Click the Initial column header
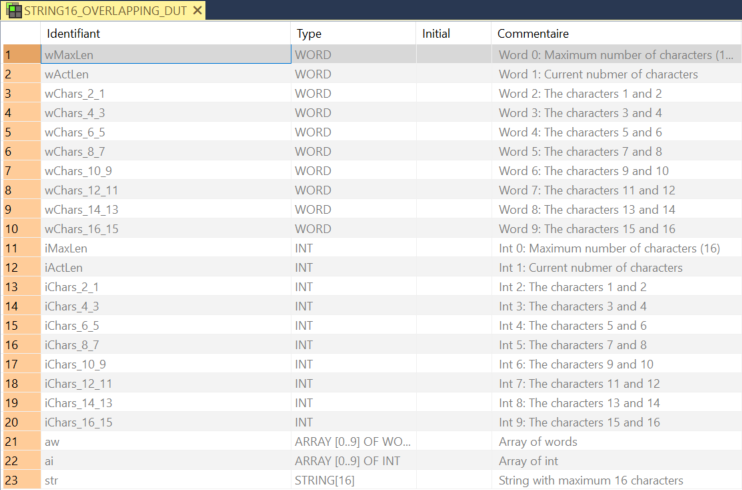 tap(436, 34)
